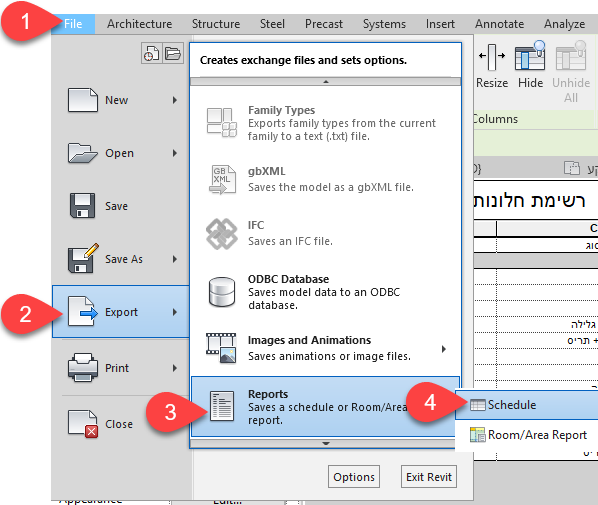Select the Print menu label
This screenshot has height=505, width=598.
(x=117, y=368)
